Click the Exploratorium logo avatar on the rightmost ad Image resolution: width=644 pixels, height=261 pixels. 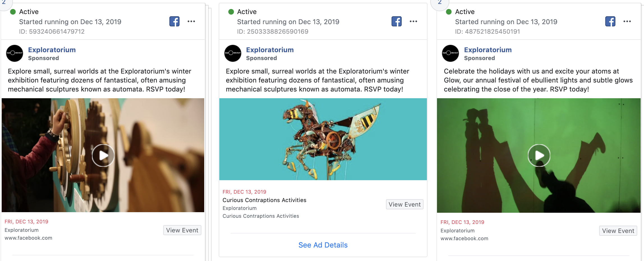point(450,53)
